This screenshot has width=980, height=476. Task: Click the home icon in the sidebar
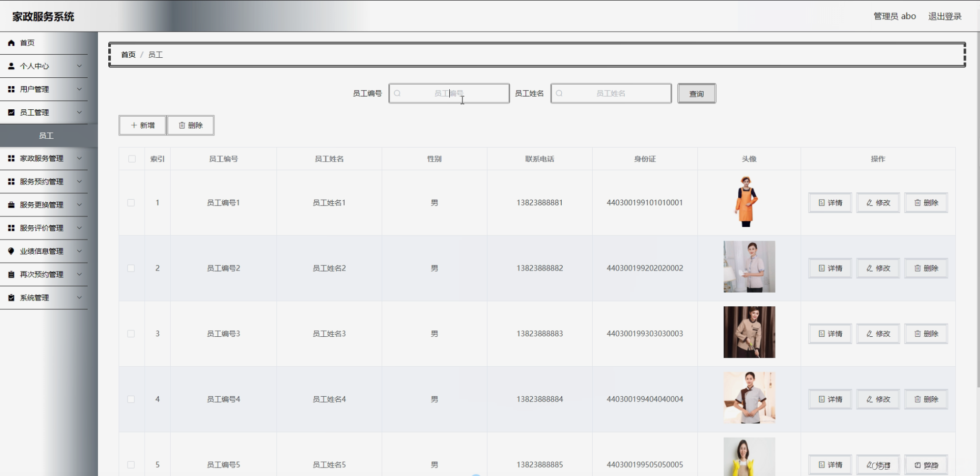pyautogui.click(x=11, y=43)
